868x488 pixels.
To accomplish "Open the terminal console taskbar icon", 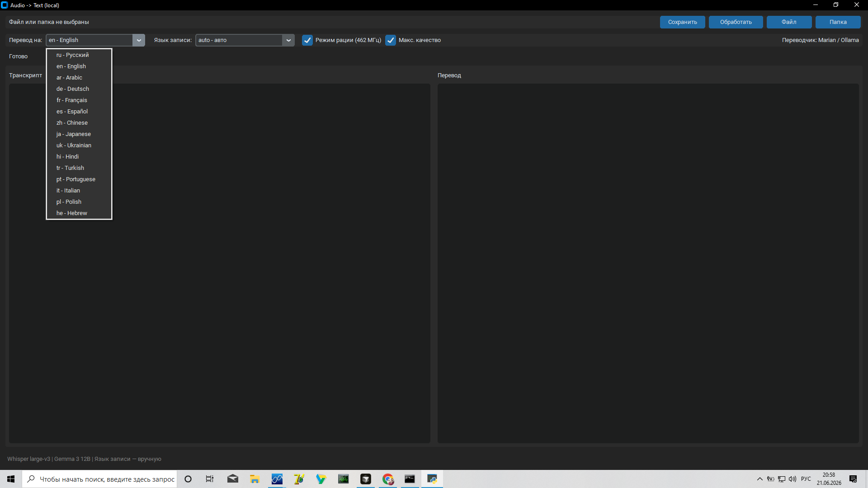I will click(x=410, y=479).
